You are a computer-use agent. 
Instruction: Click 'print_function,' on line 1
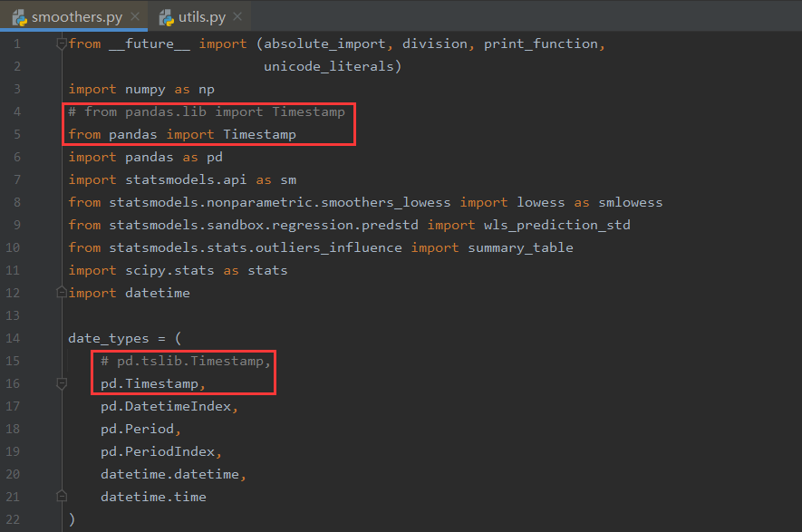click(545, 44)
